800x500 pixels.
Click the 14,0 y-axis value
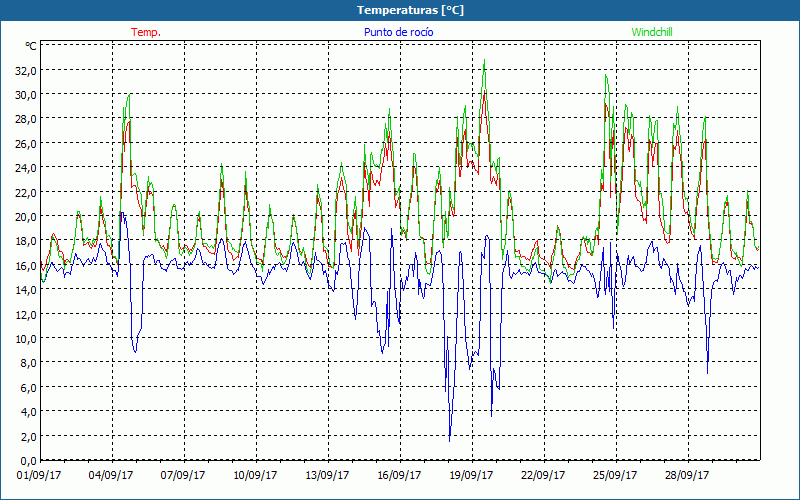pyautogui.click(x=26, y=290)
